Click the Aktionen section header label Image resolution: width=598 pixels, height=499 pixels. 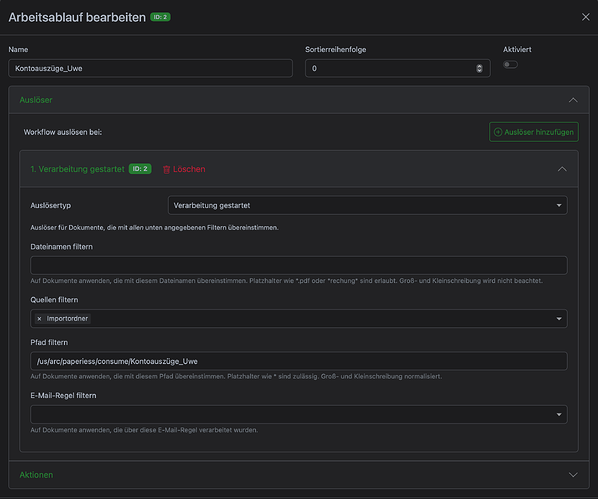(x=36, y=475)
